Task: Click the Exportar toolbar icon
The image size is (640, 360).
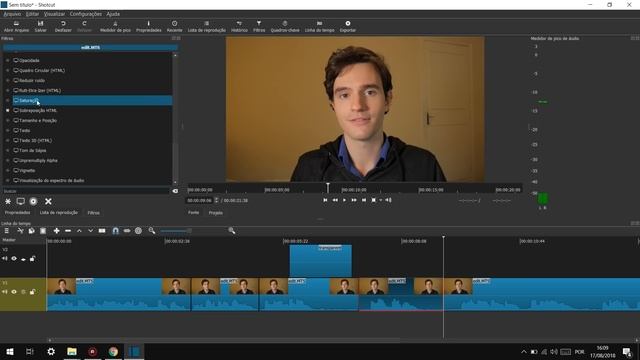Action: pos(348,27)
